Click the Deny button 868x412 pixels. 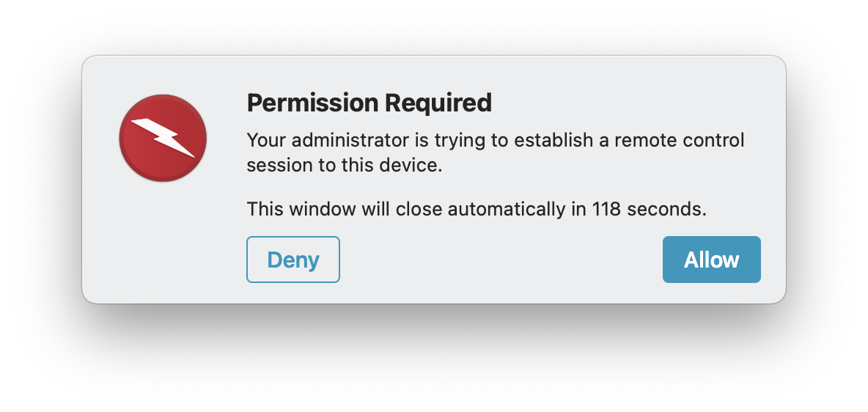293,260
